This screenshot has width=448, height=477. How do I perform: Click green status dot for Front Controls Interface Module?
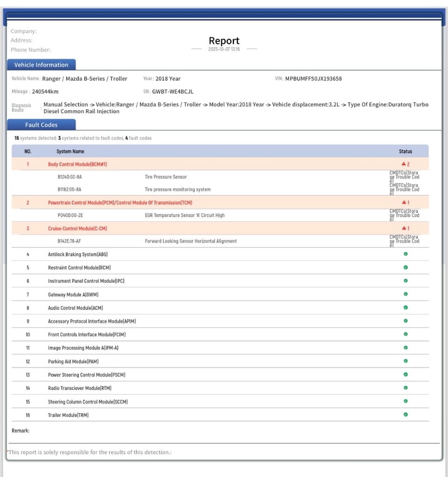tap(405, 334)
